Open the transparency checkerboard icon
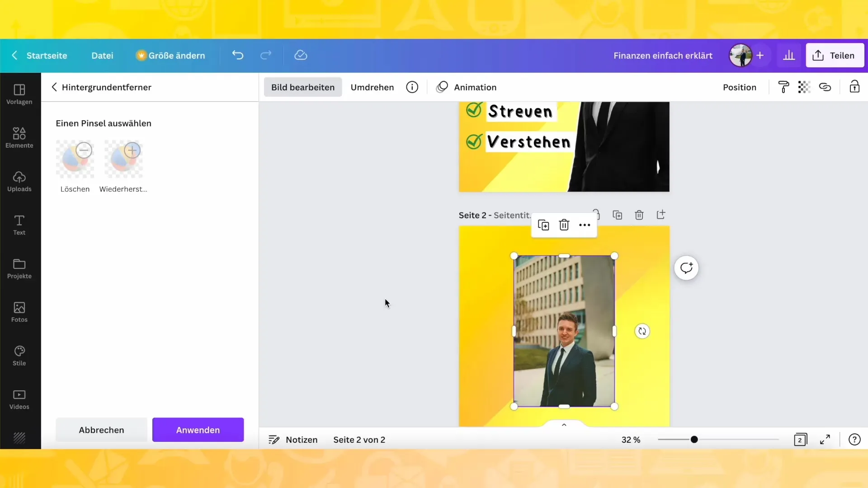 (x=804, y=87)
